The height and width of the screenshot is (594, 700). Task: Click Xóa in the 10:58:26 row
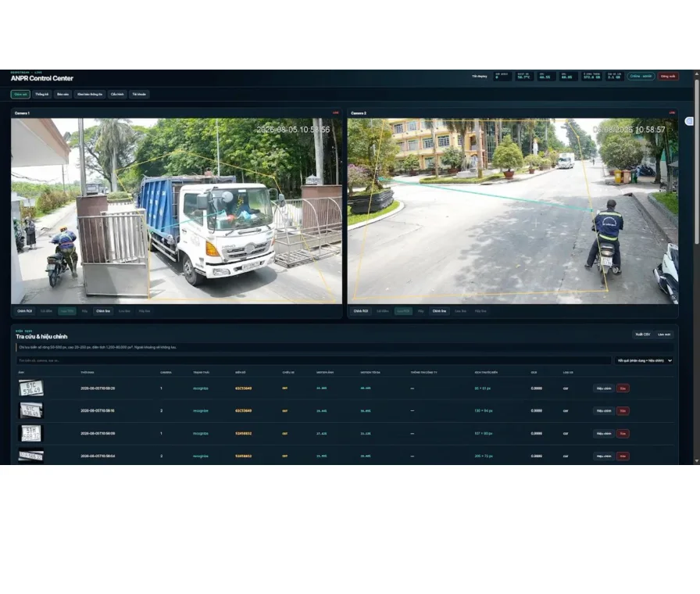coord(623,388)
